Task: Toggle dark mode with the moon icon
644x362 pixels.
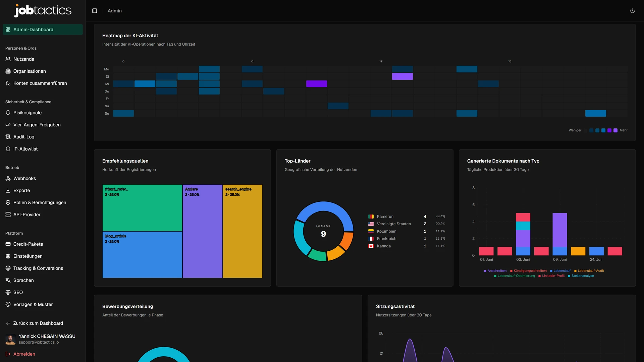Action: 633,11
